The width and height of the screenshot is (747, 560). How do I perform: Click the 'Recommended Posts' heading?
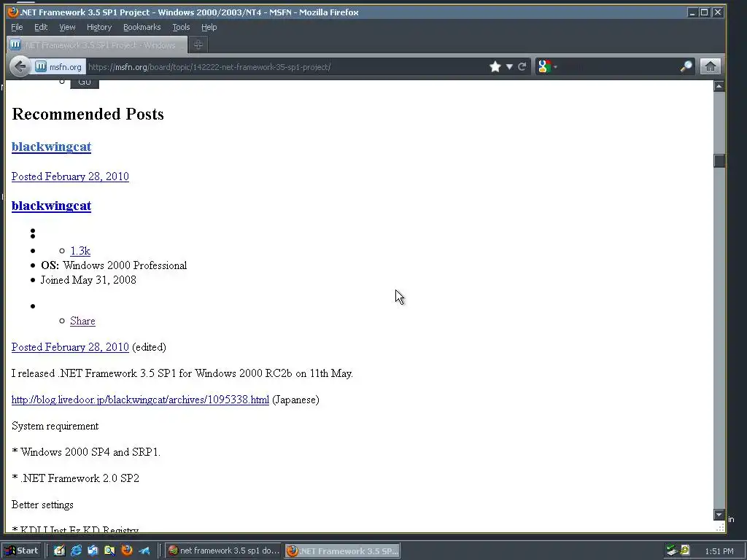tap(88, 114)
